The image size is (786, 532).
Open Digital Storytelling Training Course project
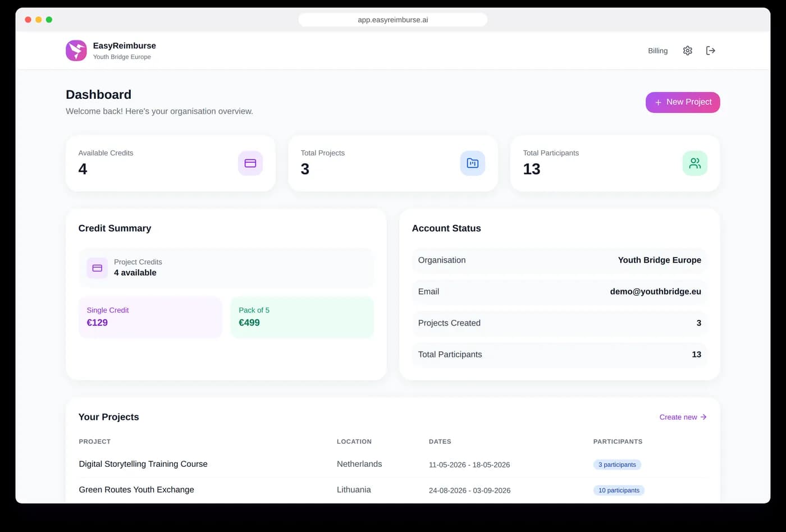[143, 464]
